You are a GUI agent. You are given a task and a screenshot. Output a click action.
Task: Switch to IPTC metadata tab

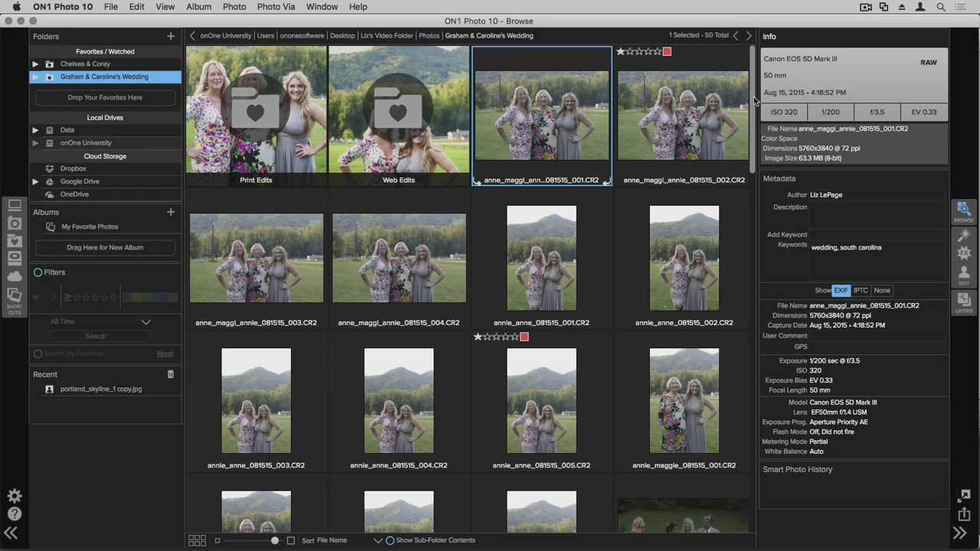861,291
